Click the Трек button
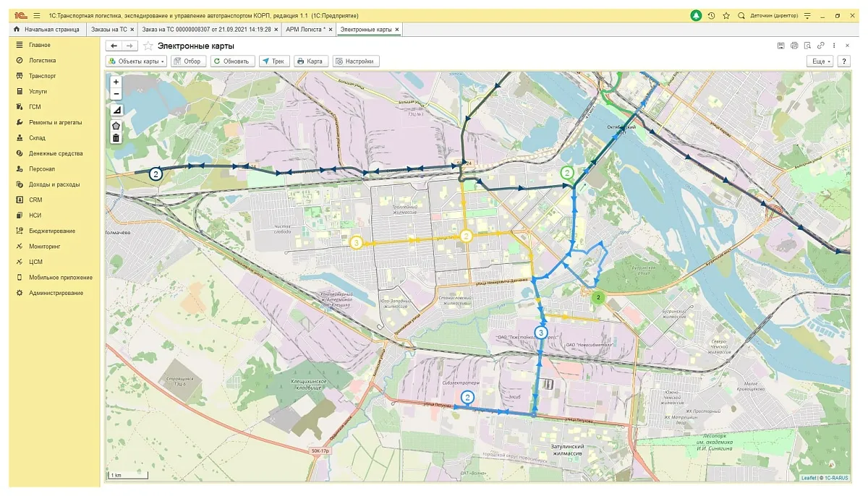868x496 pixels. [x=273, y=61]
